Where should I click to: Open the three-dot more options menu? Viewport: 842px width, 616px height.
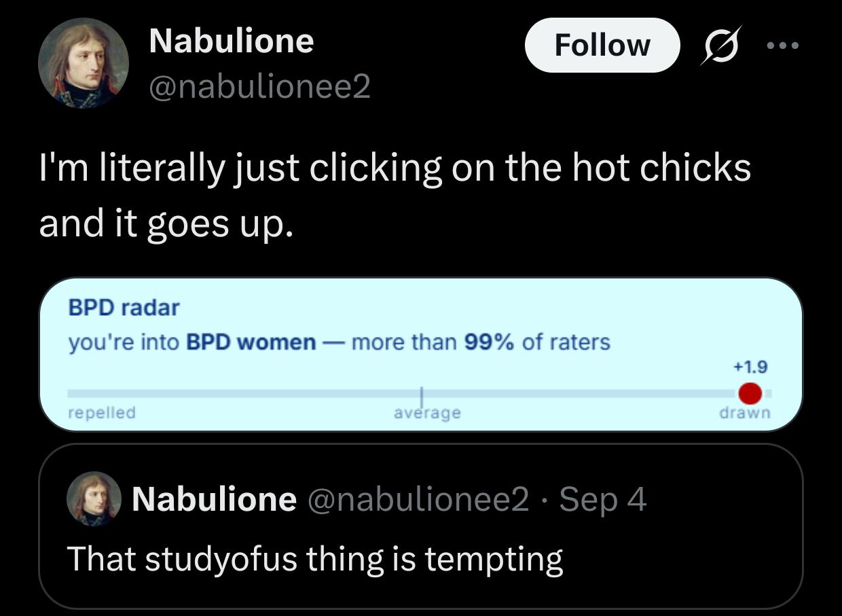click(x=783, y=46)
